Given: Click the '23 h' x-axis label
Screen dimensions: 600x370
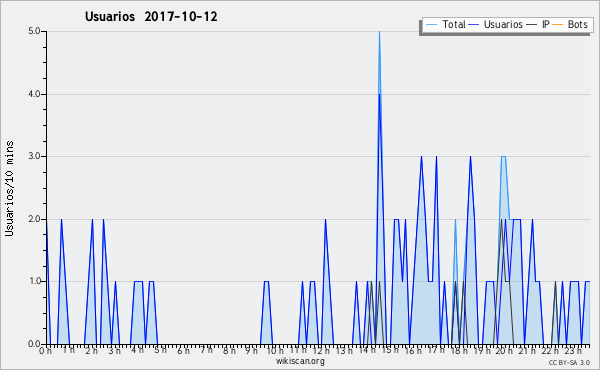Looking at the screenshot, I should tap(574, 350).
